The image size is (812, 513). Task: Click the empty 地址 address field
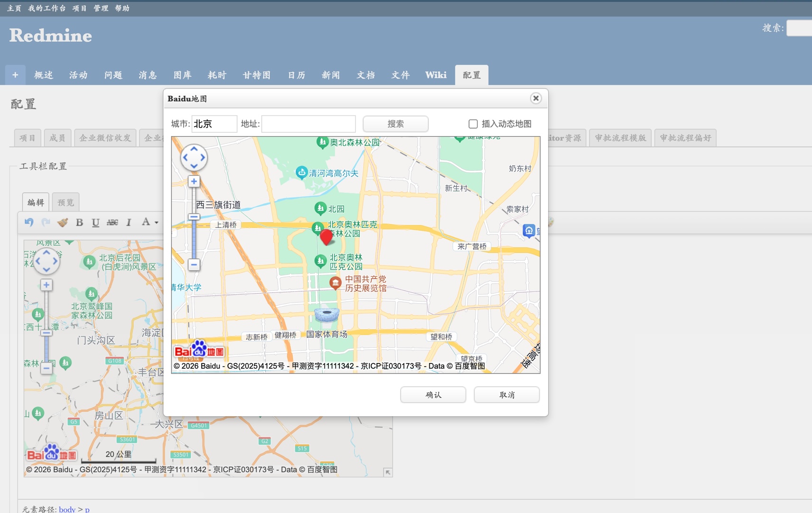(308, 124)
